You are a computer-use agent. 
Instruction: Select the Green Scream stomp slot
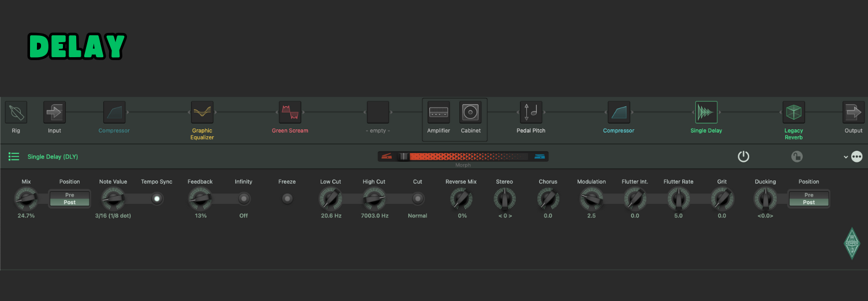[x=290, y=112]
